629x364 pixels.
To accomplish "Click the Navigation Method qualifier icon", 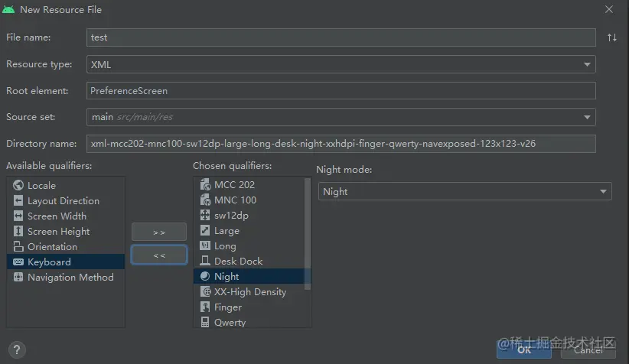I will point(18,277).
